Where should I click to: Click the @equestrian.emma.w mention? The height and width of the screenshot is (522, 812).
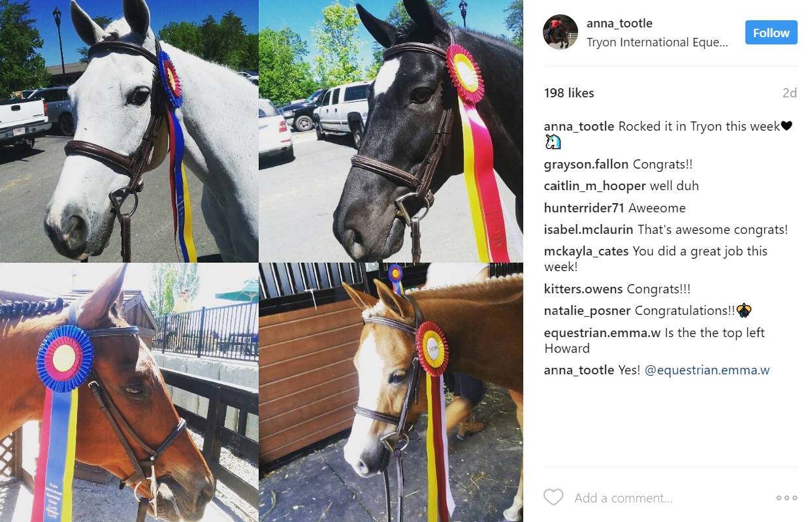707,370
